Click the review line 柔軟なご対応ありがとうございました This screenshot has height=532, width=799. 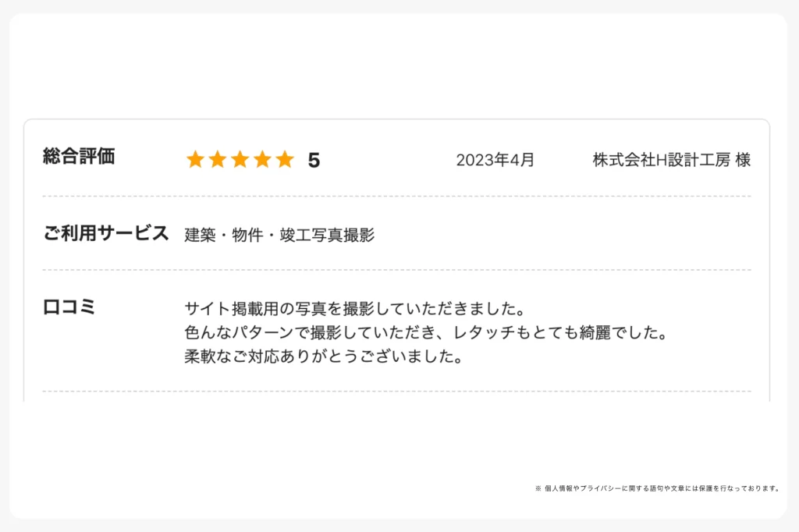coord(324,356)
